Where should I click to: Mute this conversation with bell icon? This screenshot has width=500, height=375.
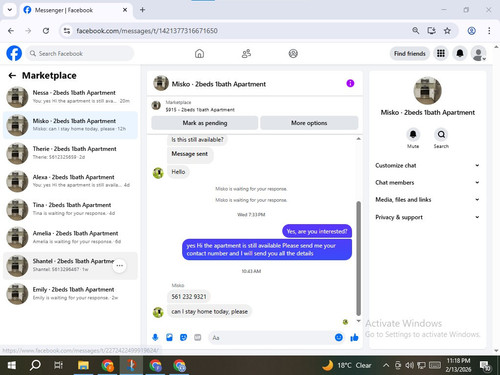click(x=413, y=134)
